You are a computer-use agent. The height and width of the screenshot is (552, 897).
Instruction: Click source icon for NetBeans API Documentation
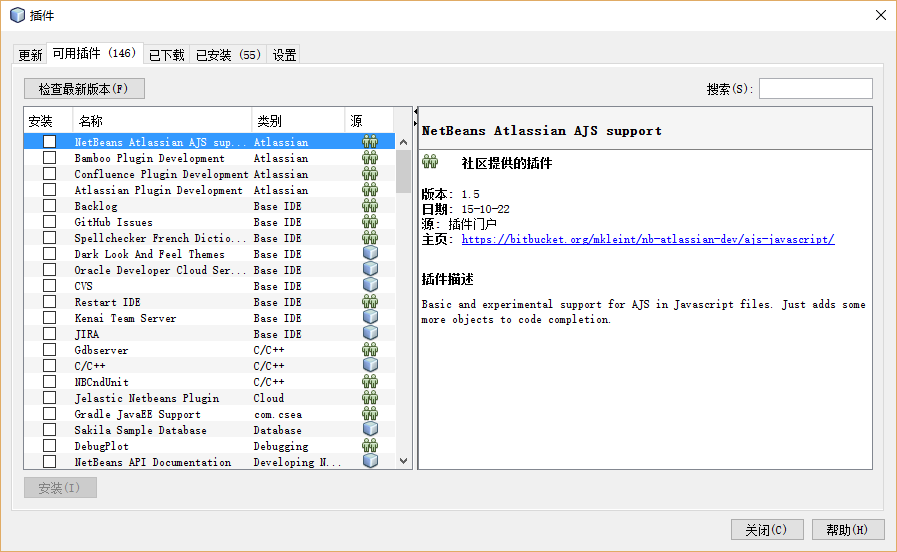pyautogui.click(x=370, y=462)
